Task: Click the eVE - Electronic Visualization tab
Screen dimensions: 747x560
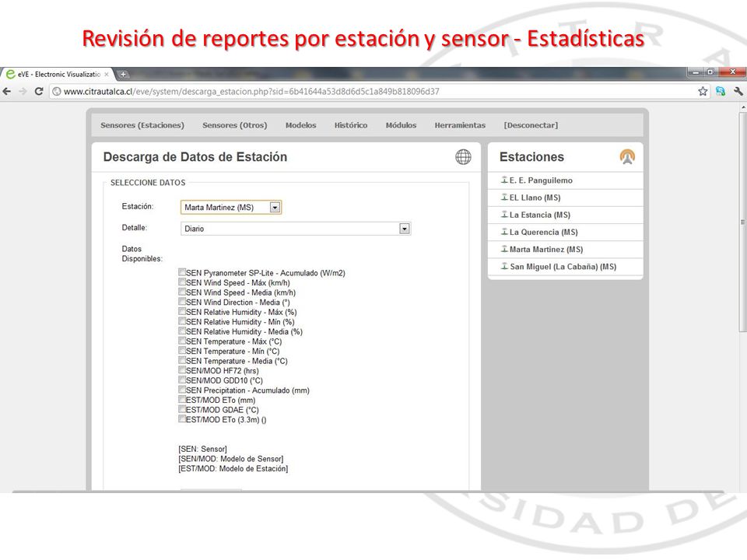Action: (57, 75)
